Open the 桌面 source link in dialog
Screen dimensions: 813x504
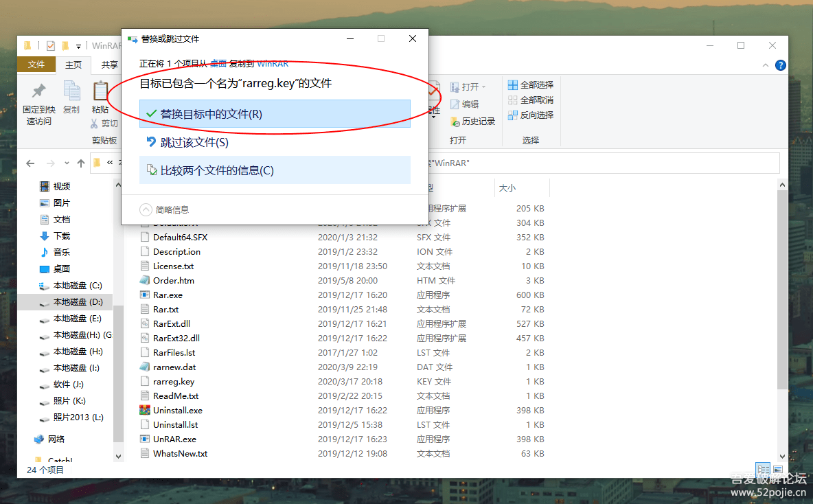(218, 64)
